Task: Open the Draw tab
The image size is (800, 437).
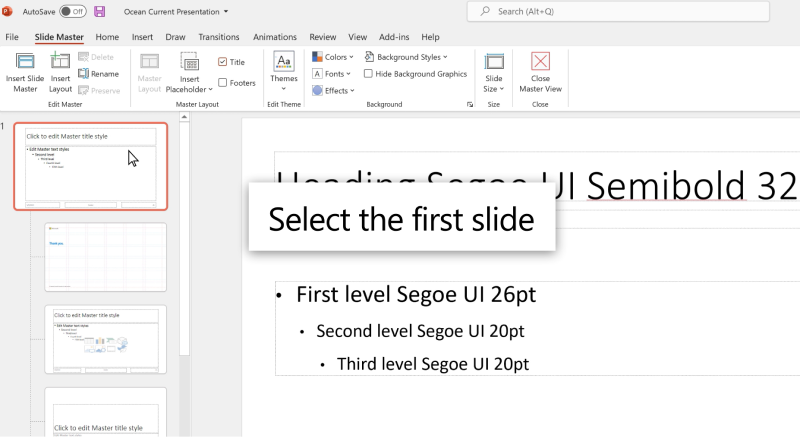Action: pos(176,37)
